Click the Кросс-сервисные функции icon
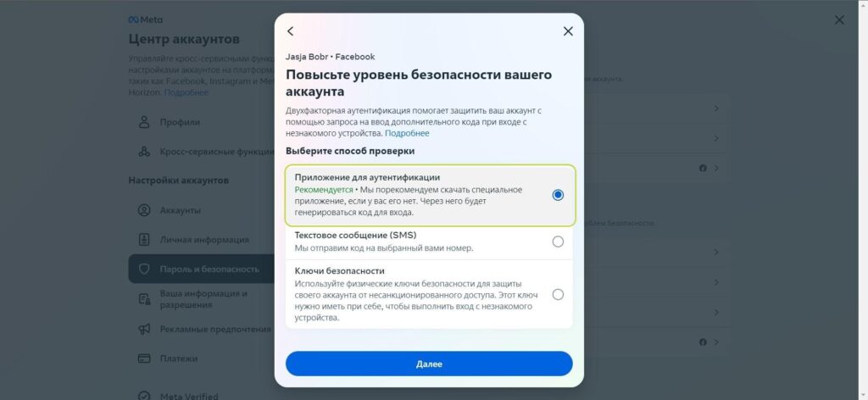The image size is (868, 400). 144,152
